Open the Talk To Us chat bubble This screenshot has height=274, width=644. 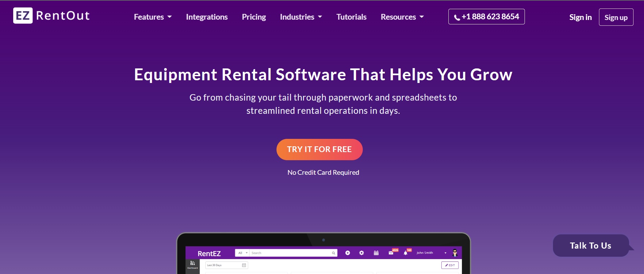(591, 246)
